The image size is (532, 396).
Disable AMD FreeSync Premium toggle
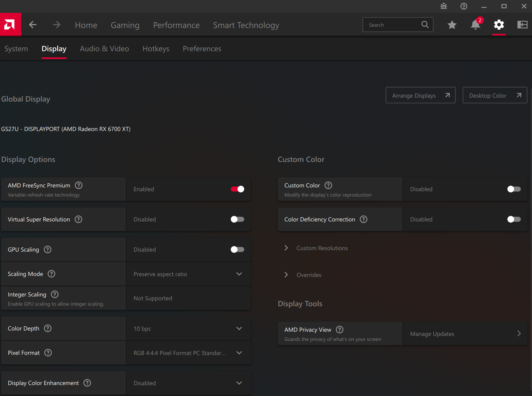237,189
